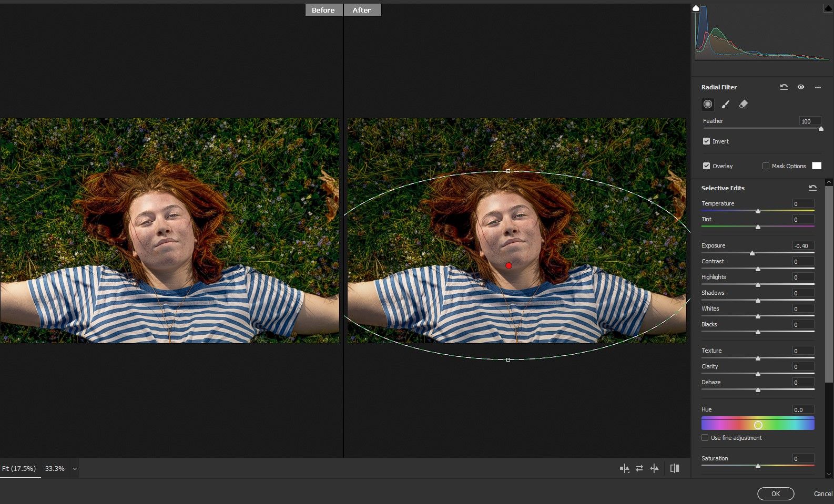
Task: Click the Contrast slider handle
Action: 758,269
